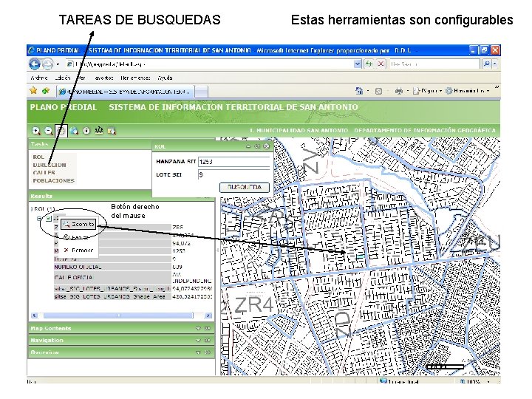Go back in Internet Explorer
This screenshot has width=532, height=399.
35,64
